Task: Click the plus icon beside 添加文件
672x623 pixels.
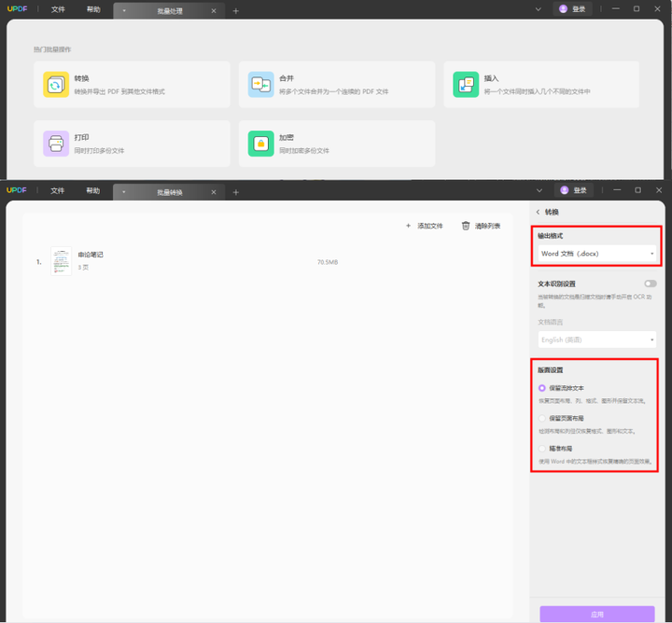Action: (x=408, y=226)
